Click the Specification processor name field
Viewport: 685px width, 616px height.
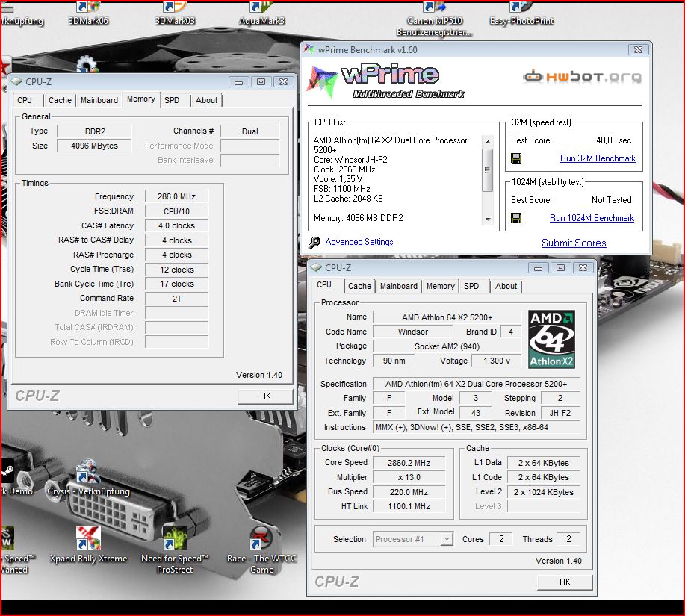[x=476, y=384]
